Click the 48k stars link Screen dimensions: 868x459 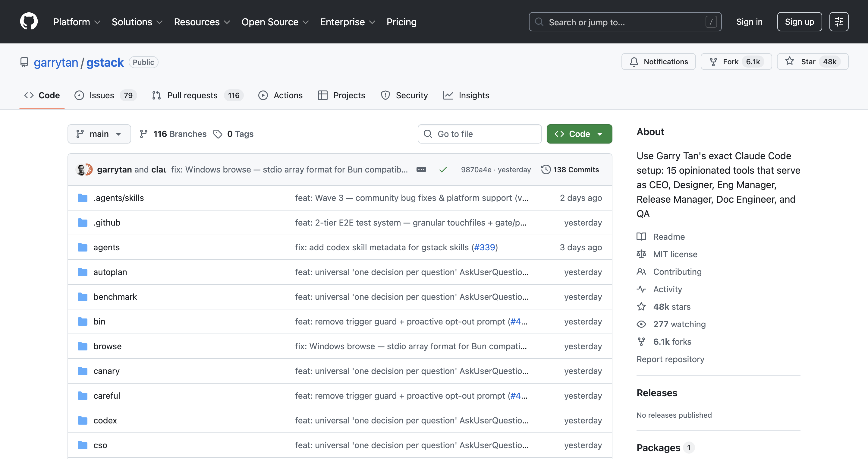click(x=672, y=307)
